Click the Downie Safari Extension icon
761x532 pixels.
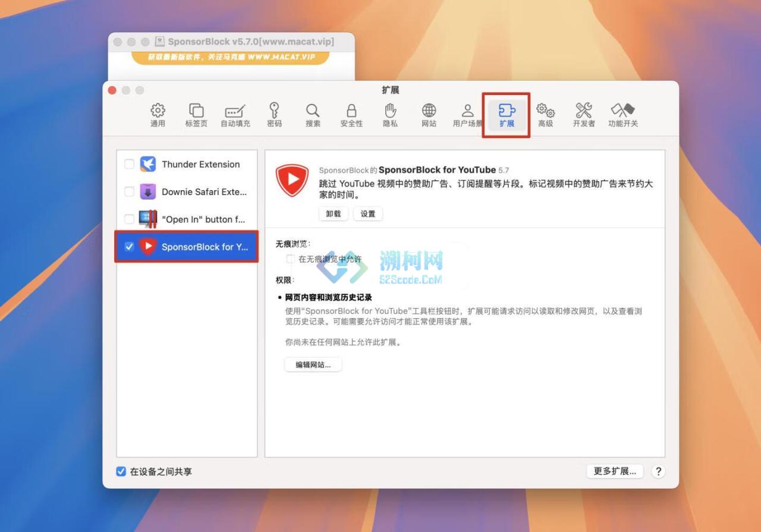click(x=148, y=191)
